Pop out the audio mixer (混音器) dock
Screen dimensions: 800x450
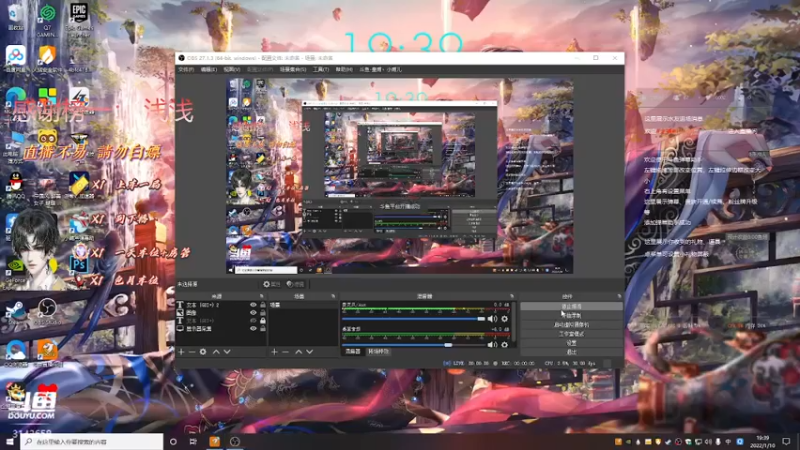click(512, 296)
